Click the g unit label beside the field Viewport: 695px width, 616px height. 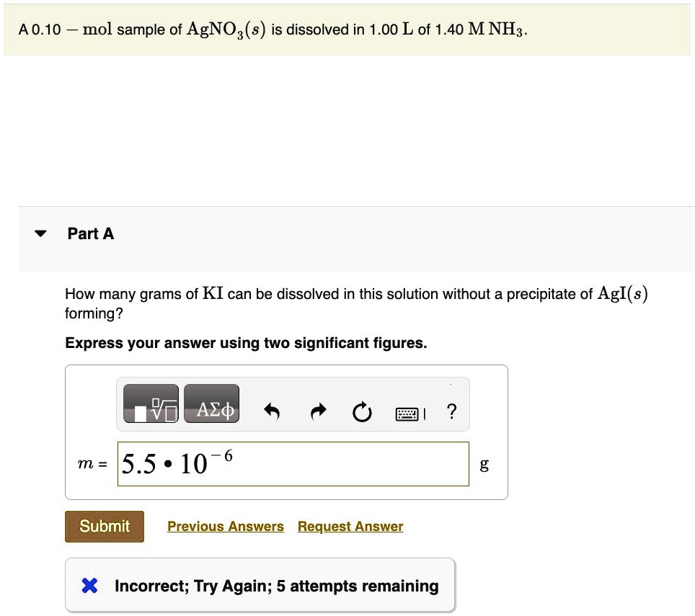(484, 465)
